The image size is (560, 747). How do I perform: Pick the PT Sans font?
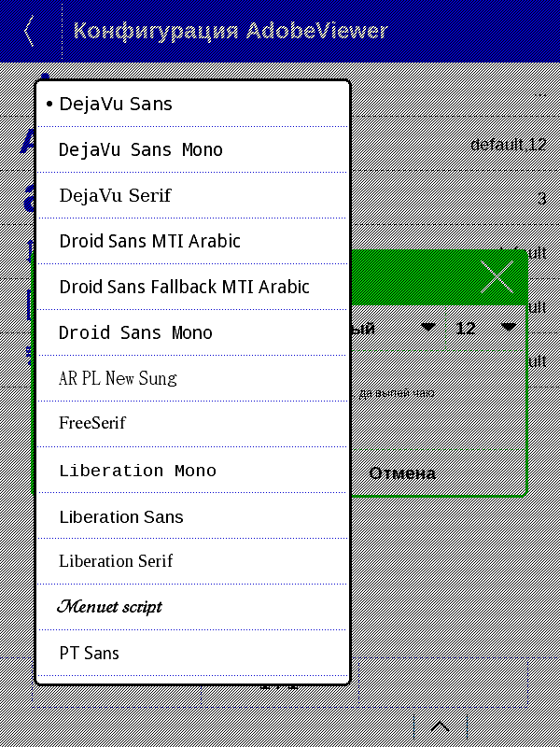coord(193,653)
